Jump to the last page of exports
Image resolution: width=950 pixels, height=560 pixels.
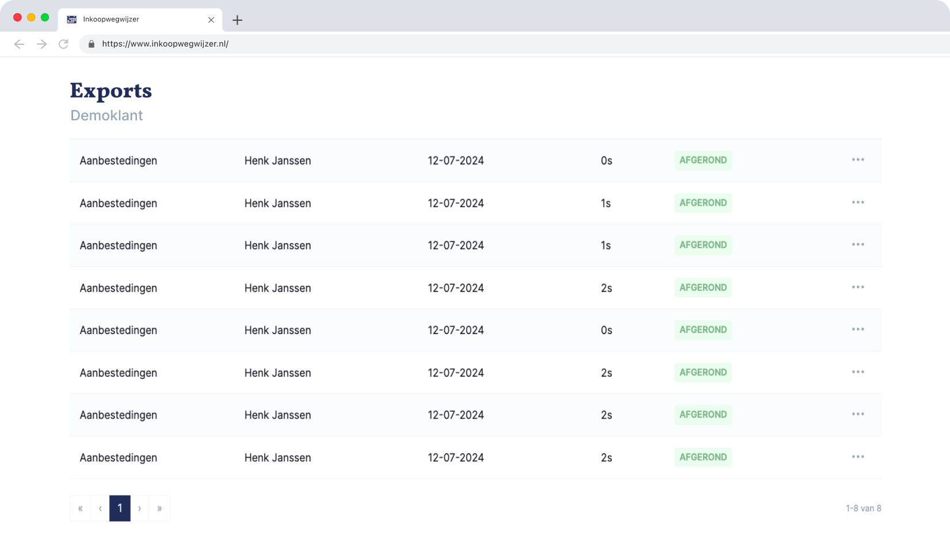pos(159,508)
